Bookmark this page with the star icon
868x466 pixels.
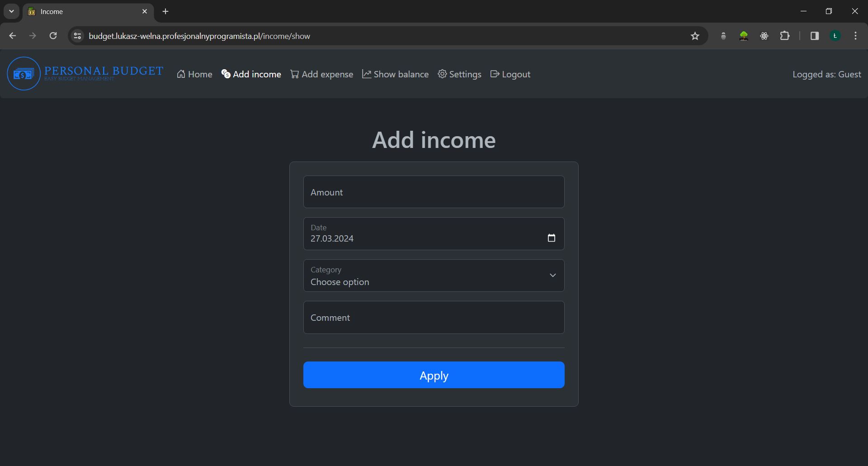695,36
